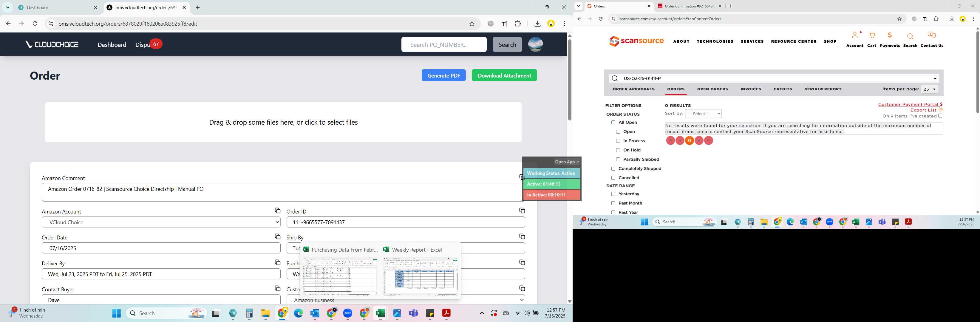The height and width of the screenshot is (322, 980).
Task: Switch to the Credits tab
Action: click(783, 89)
